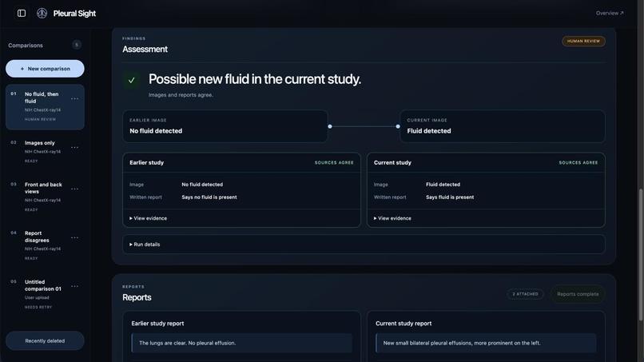Open more options for 'Report disagrees'
The image size is (644, 362).
(x=75, y=237)
